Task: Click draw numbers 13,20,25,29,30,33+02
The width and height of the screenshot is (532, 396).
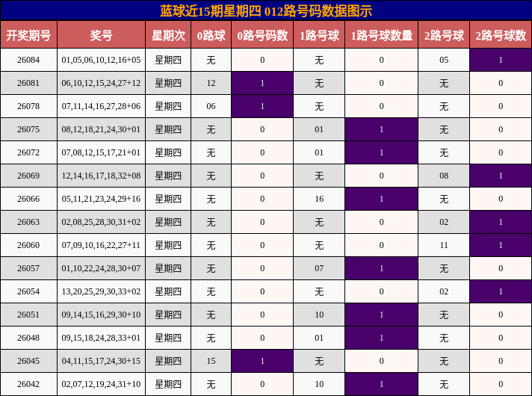Action: coord(101,291)
